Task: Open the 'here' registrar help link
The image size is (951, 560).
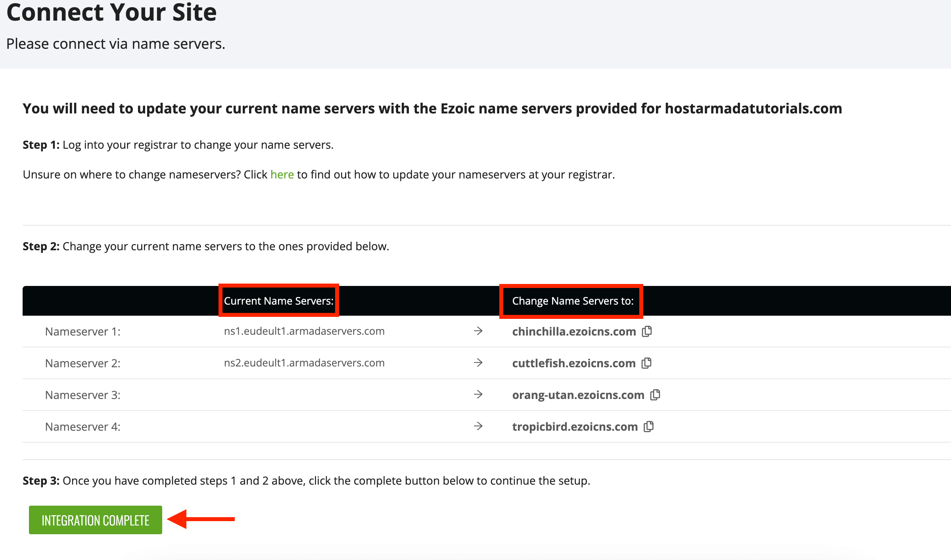Action: [282, 175]
